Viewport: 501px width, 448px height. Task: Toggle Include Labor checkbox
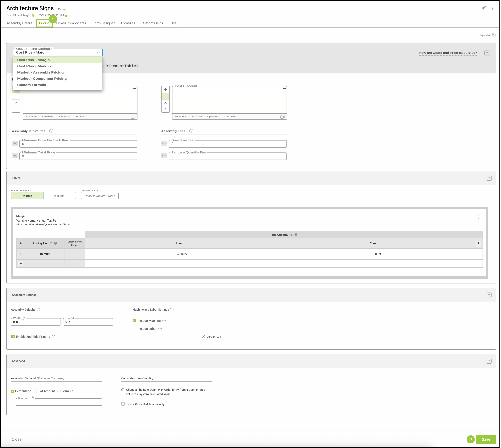point(135,329)
